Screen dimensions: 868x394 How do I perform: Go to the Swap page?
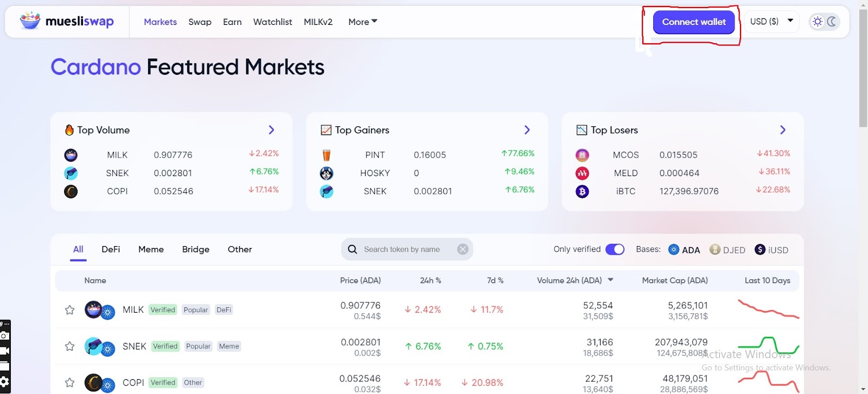(200, 22)
